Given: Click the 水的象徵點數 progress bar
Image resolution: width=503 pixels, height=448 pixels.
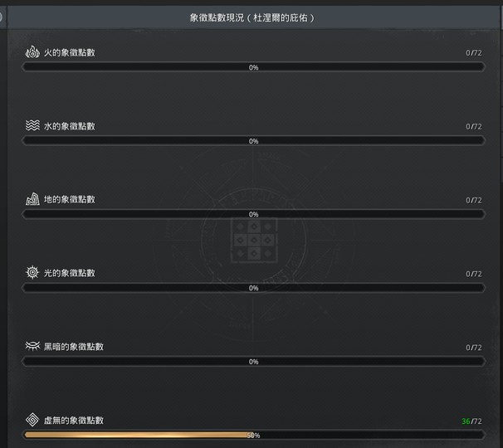Looking at the screenshot, I should [253, 141].
